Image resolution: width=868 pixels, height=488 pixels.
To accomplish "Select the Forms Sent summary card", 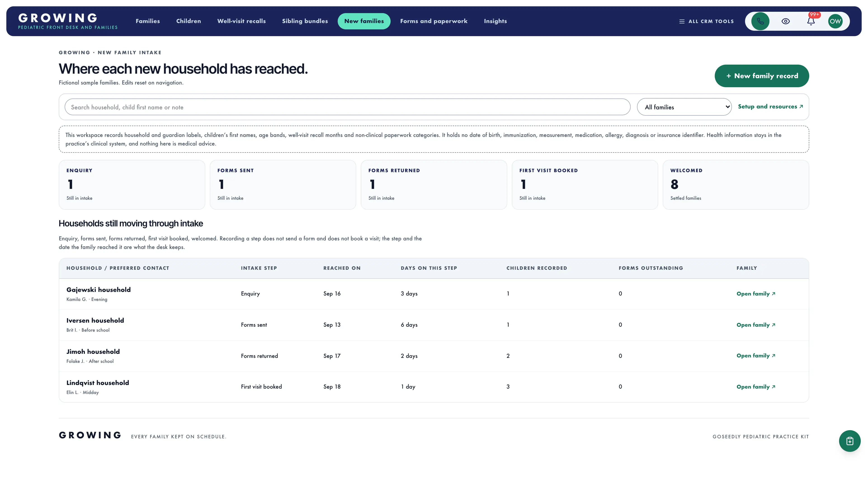I will pyautogui.click(x=283, y=185).
